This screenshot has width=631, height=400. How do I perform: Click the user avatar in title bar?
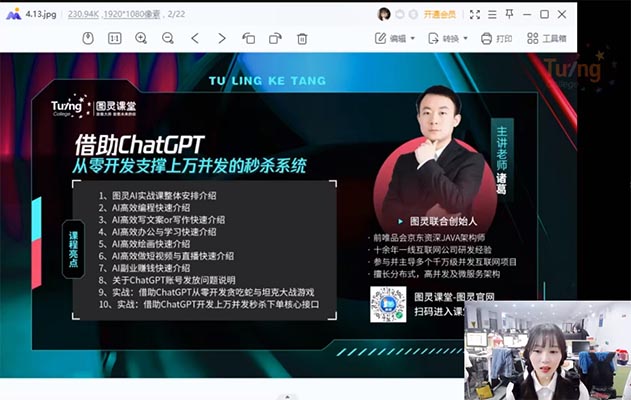click(384, 14)
